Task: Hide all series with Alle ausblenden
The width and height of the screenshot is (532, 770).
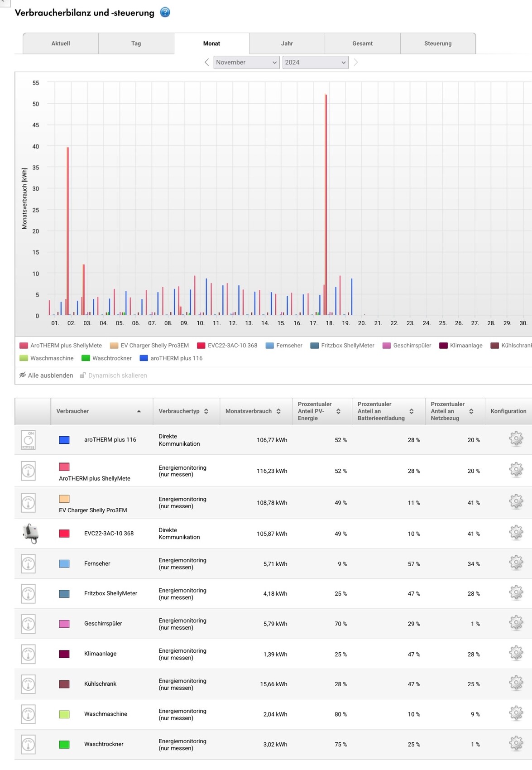Action: 46,375
